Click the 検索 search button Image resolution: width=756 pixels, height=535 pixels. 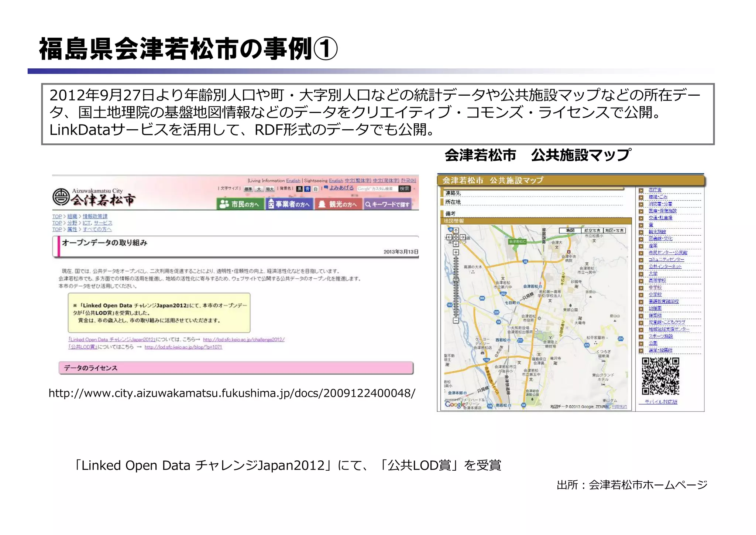(x=405, y=188)
